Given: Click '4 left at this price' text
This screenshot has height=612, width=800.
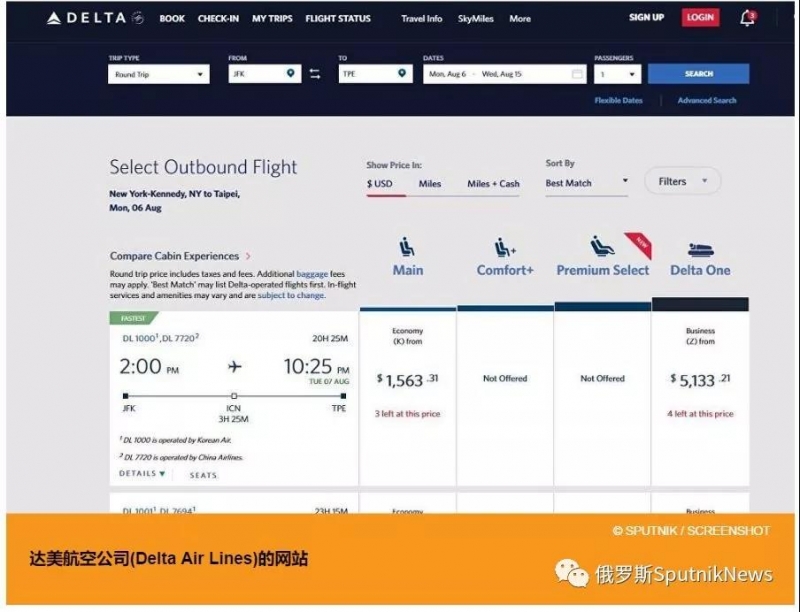Looking at the screenshot, I should click(x=700, y=414).
